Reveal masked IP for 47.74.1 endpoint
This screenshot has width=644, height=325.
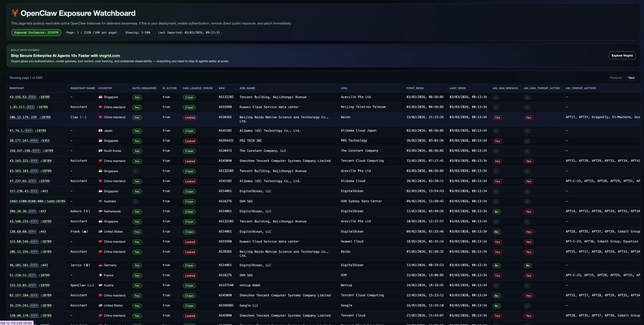pos(33,130)
